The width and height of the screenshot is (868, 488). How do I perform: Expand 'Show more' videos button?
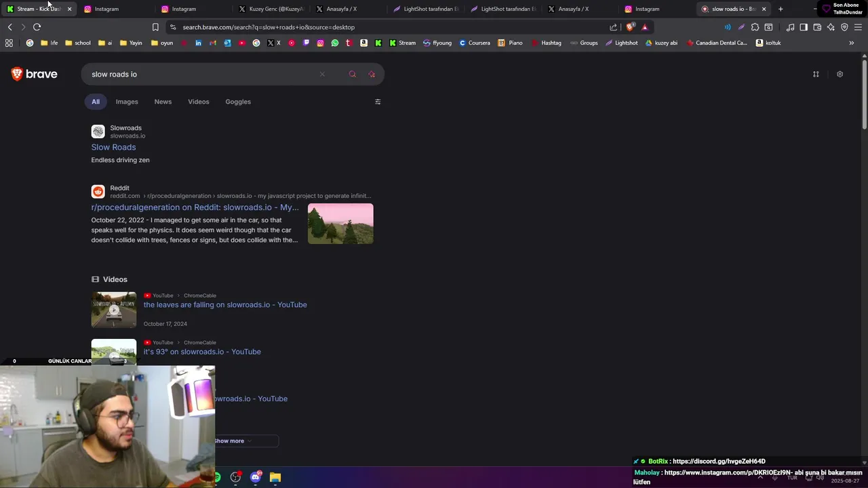(x=233, y=441)
